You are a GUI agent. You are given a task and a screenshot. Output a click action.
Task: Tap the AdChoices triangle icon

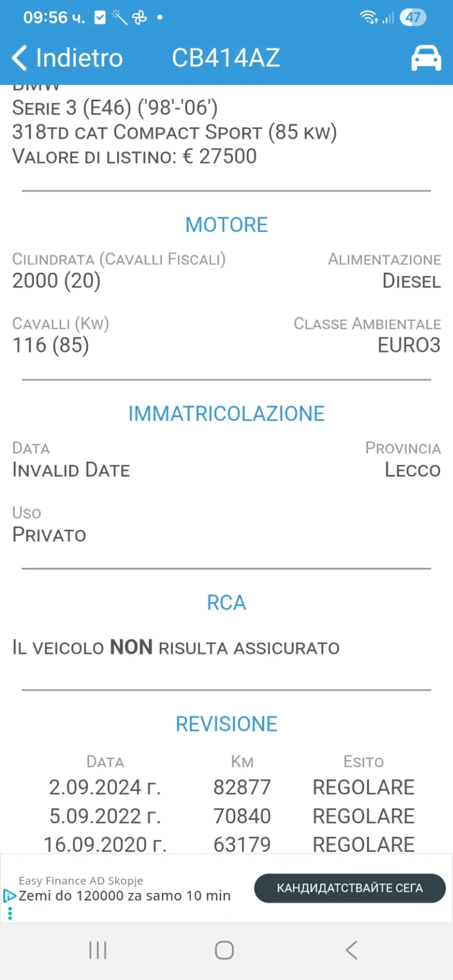pos(10,895)
